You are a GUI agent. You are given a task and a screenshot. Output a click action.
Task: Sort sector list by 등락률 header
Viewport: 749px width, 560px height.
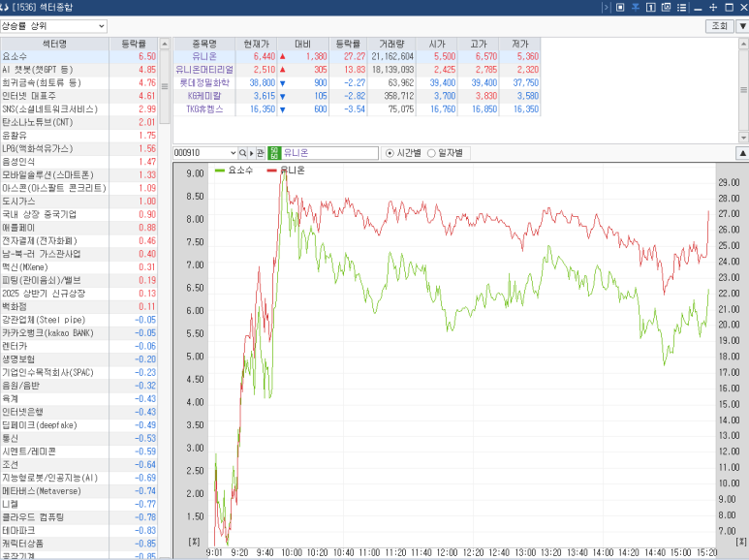coord(134,44)
